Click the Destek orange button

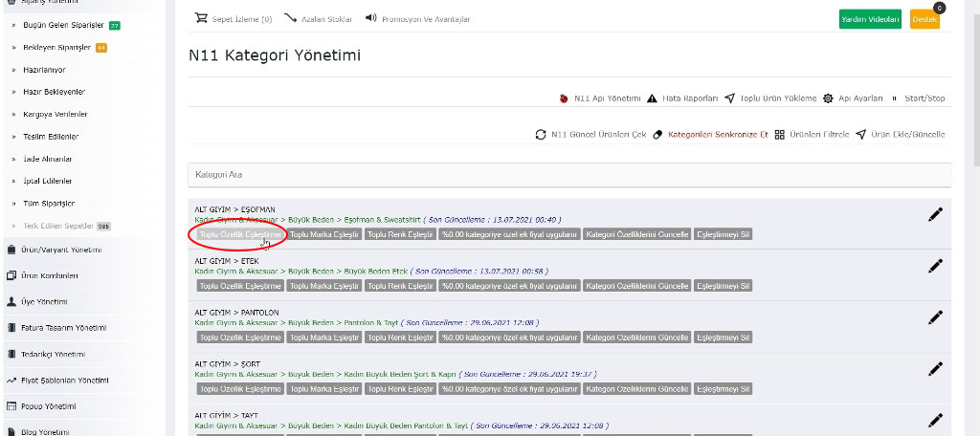924,19
